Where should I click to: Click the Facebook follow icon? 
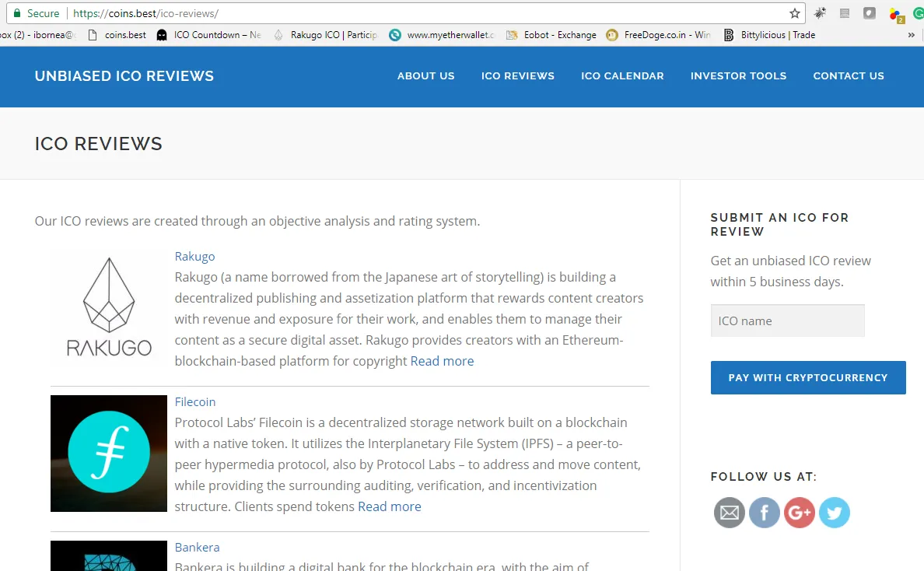[x=765, y=513]
